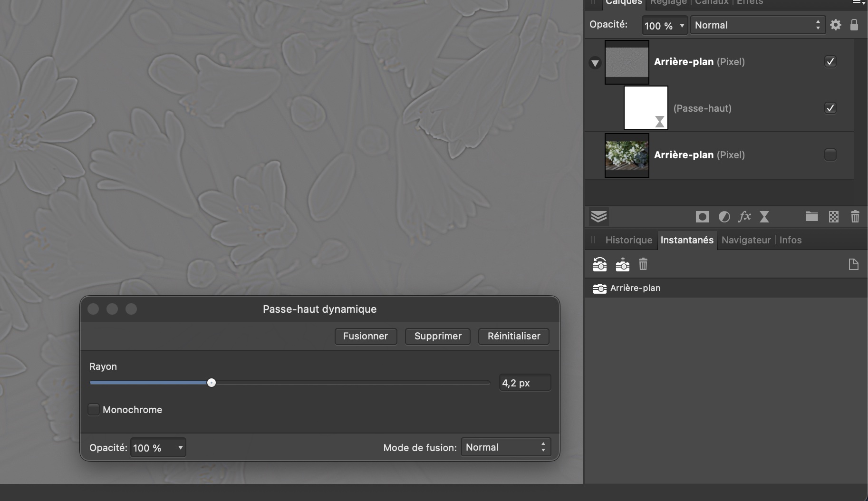Screen dimensions: 868x501
Task: Select the Instantanés tab
Action: click(x=687, y=240)
